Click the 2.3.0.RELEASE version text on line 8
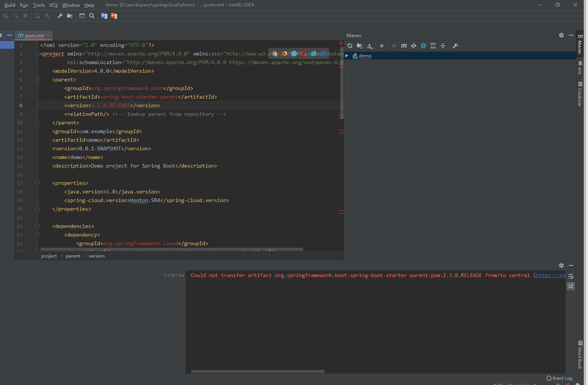The width and height of the screenshot is (588, 385). tap(111, 105)
